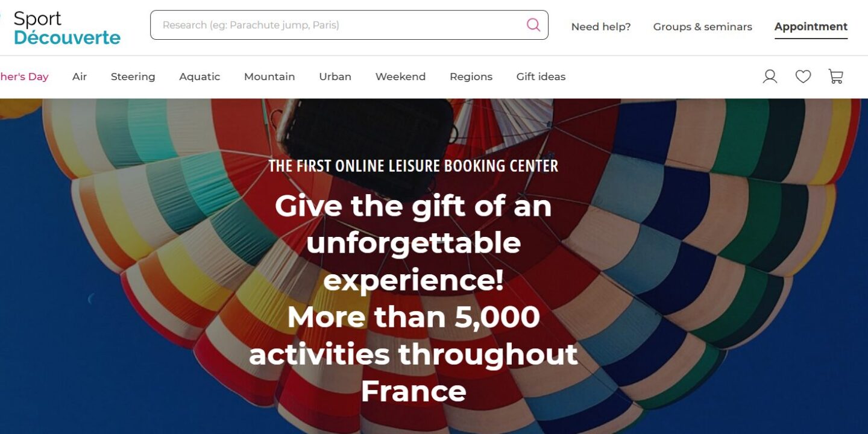This screenshot has height=434, width=868.
Task: Open the Regions menu item
Action: click(471, 77)
